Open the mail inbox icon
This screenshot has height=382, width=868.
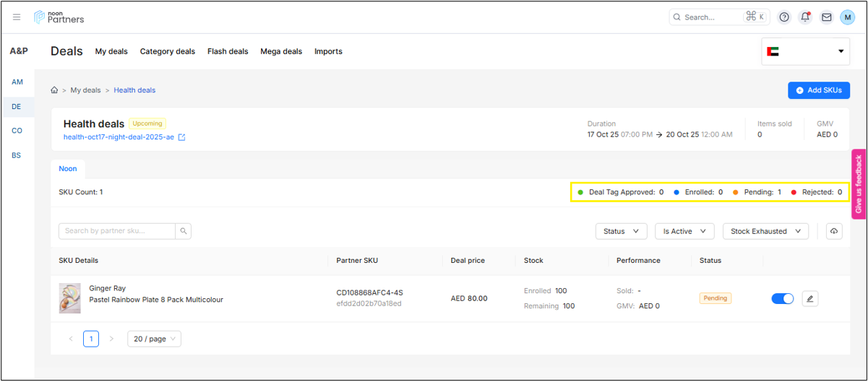click(x=827, y=17)
